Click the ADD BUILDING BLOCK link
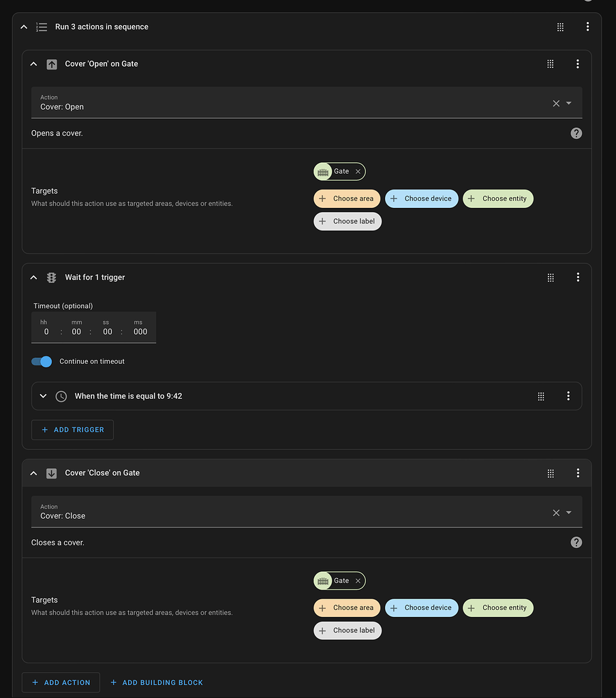Image resolution: width=616 pixels, height=698 pixels. point(156,682)
